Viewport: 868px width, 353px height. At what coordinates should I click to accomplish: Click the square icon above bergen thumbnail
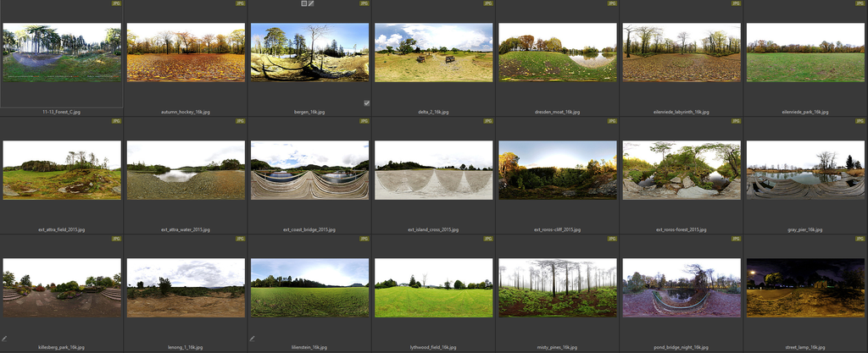pos(304,3)
